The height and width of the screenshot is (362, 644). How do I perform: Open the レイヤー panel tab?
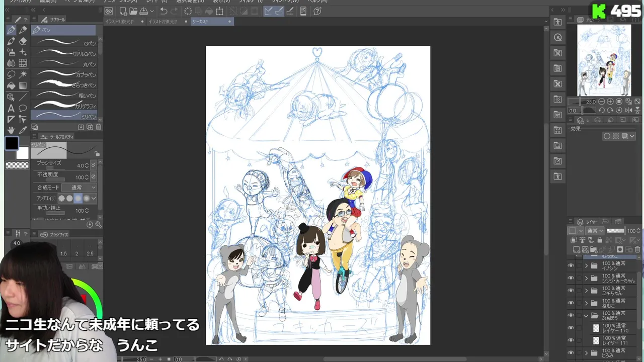588,222
